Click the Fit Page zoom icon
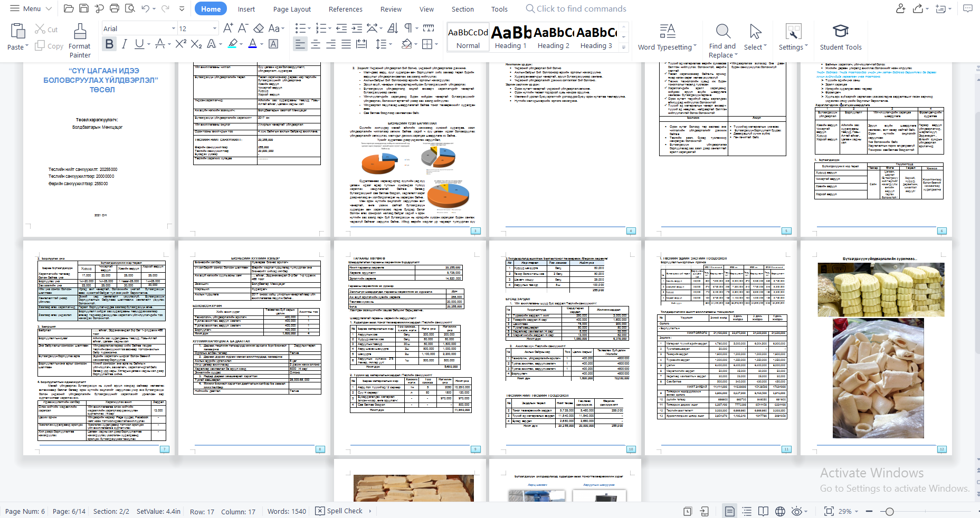Image resolution: width=980 pixels, height=518 pixels. 829,511
